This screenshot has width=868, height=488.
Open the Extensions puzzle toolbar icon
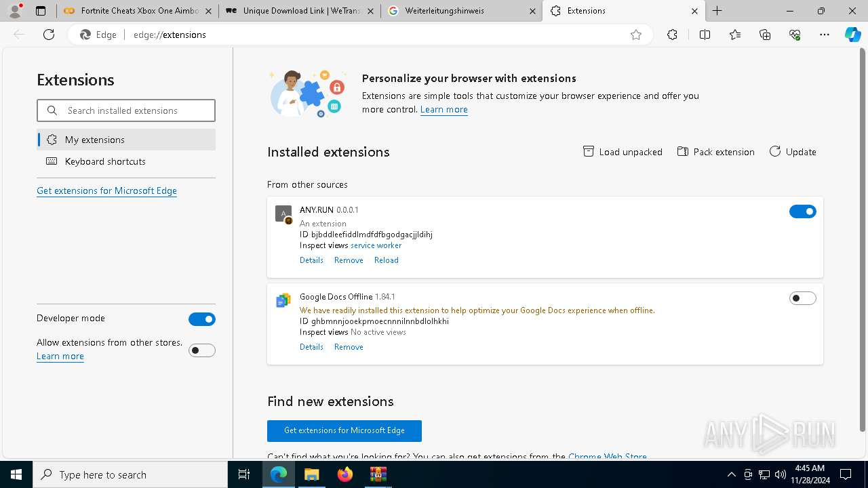pos(672,35)
